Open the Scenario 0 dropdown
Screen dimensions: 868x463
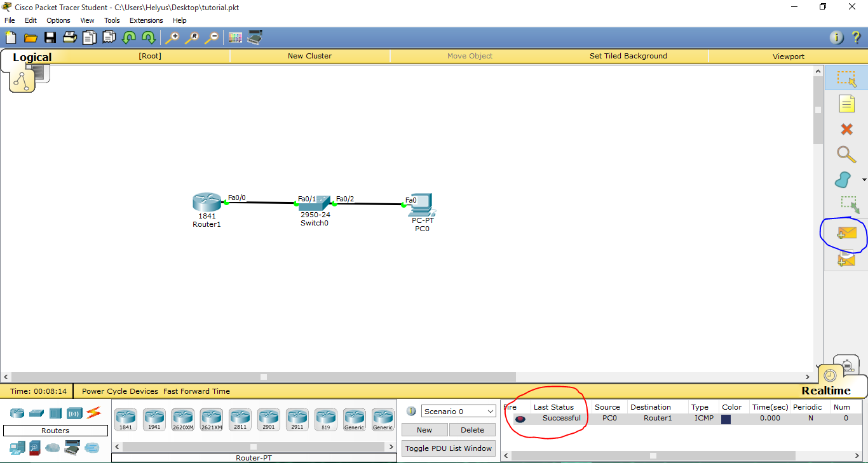click(458, 412)
